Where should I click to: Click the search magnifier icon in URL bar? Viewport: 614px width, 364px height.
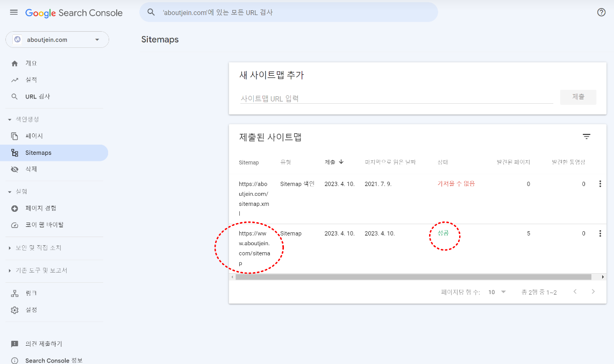pyautogui.click(x=151, y=12)
